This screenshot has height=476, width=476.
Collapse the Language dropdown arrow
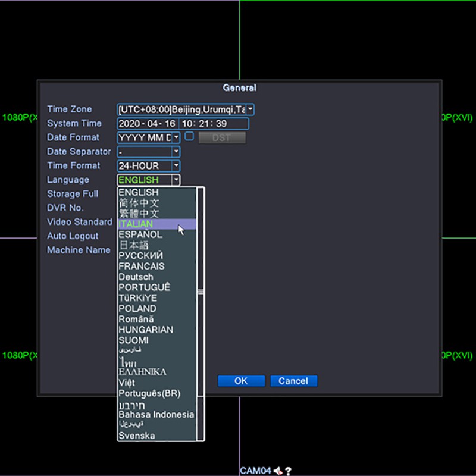(x=176, y=180)
